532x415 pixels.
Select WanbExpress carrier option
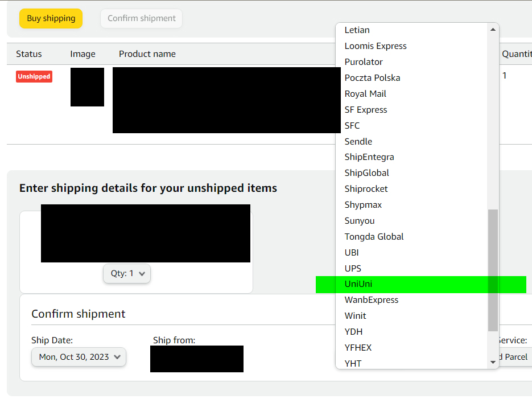point(411,301)
